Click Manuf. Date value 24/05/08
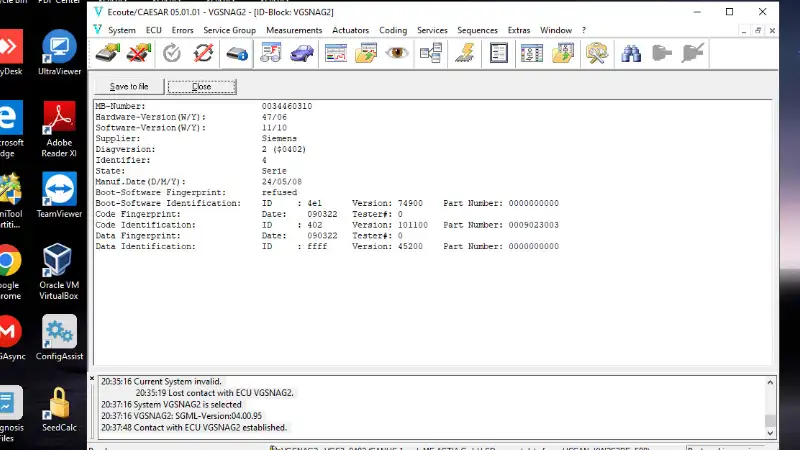Screen dimensions: 800x450 point(282,182)
